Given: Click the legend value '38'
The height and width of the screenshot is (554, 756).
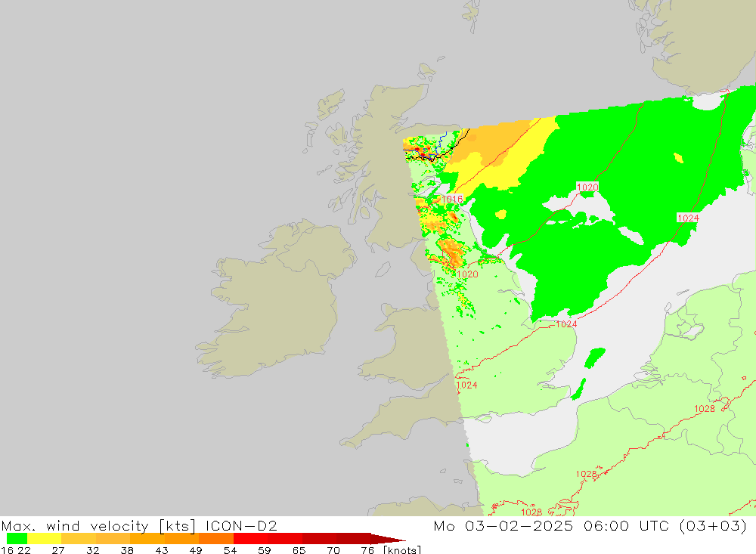Looking at the screenshot, I should click(127, 549).
